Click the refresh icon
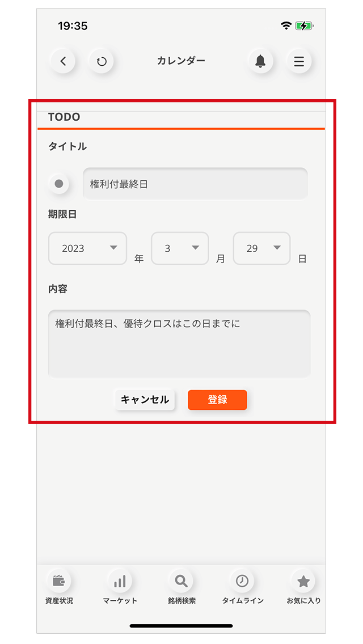 [101, 61]
